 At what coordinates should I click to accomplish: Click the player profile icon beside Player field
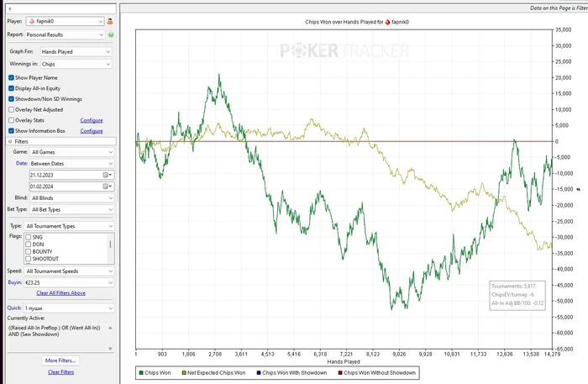[110, 21]
